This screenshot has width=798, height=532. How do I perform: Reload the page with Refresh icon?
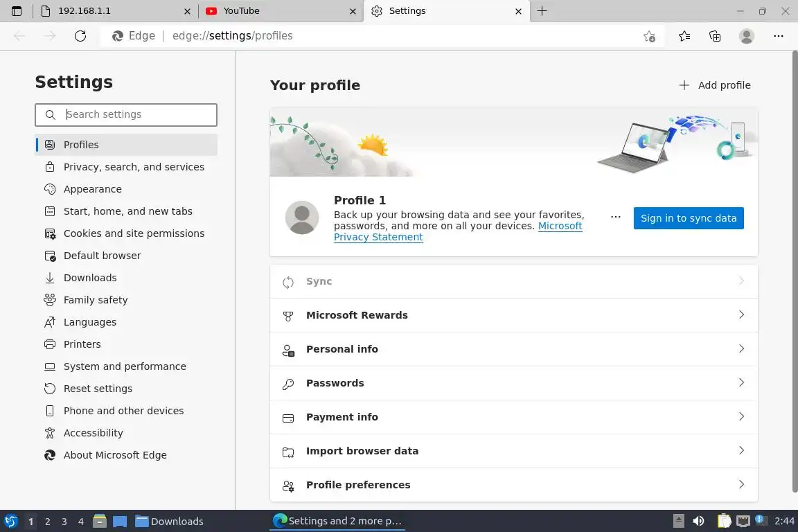coord(80,35)
